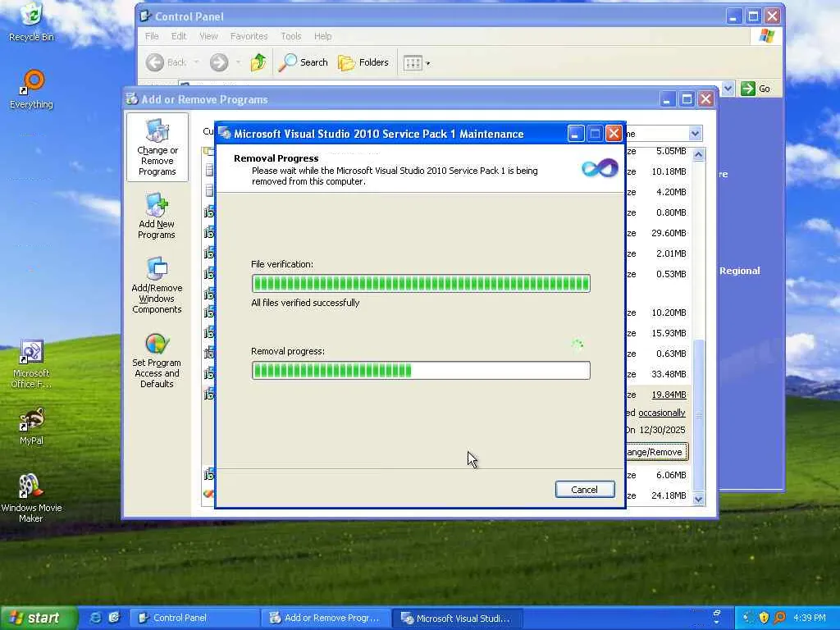This screenshot has width=840, height=630.
Task: Click scroll-up arrow in program list
Action: pyautogui.click(x=698, y=155)
